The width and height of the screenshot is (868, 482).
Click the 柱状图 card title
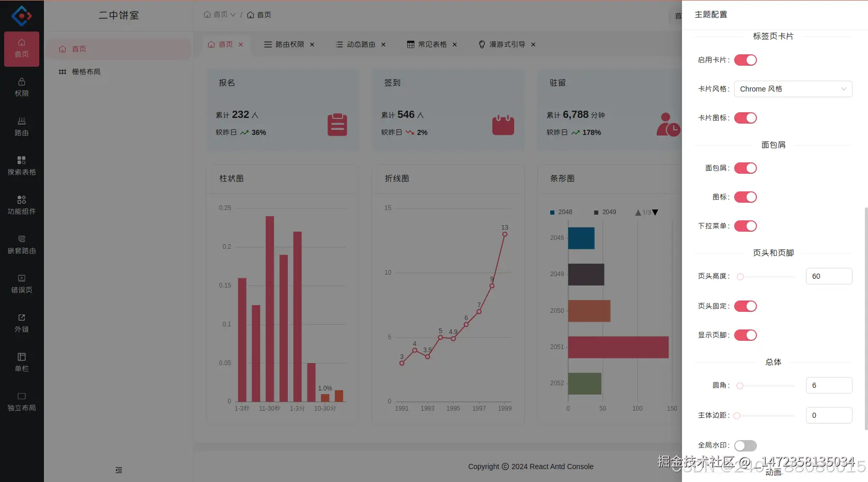pos(231,178)
